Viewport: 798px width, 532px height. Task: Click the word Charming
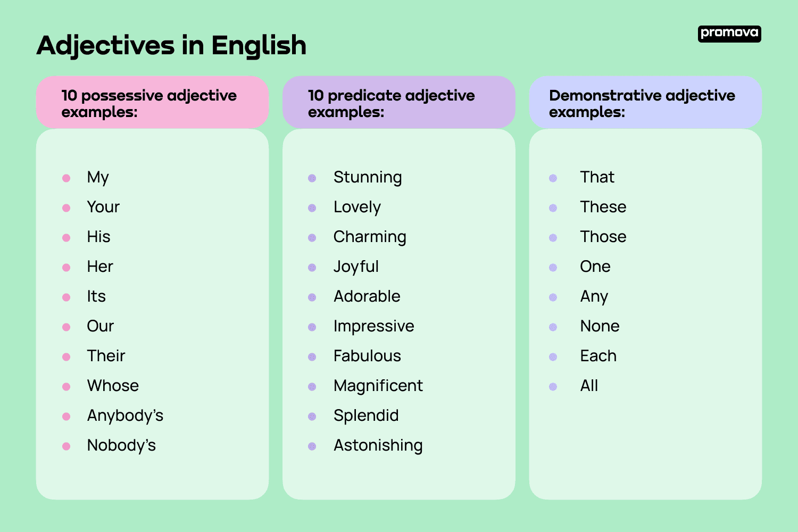click(x=370, y=237)
